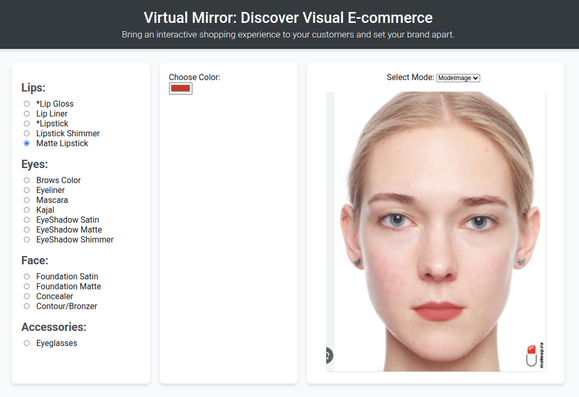
Task: Select the Kajal option
Action: [27, 210]
